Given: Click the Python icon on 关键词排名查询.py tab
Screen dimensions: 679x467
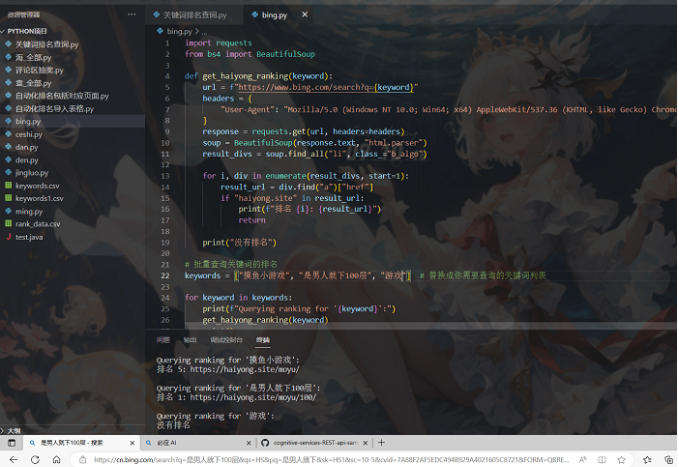Looking at the screenshot, I should point(156,16).
